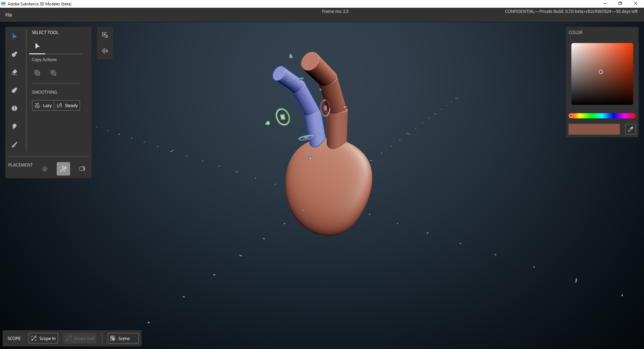This screenshot has height=349, width=644.
Task: Pick a shade in the color square
Action: [602, 74]
